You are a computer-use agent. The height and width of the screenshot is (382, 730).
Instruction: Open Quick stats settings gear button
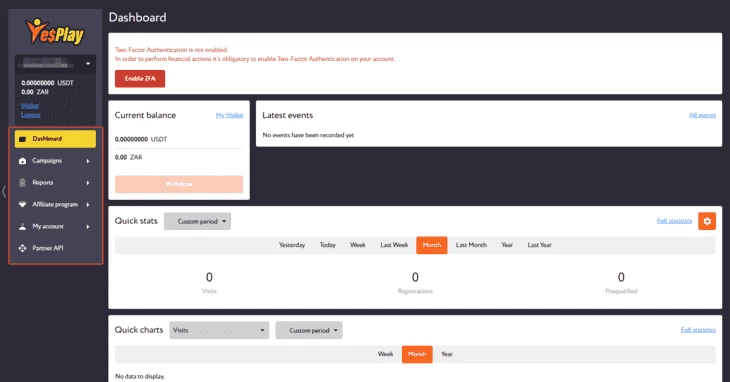[707, 221]
